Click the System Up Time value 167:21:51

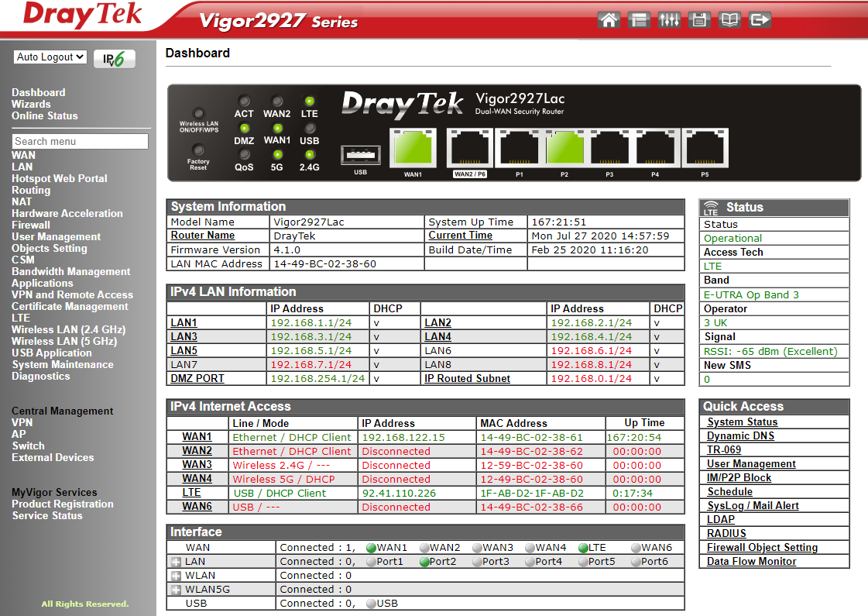point(558,222)
